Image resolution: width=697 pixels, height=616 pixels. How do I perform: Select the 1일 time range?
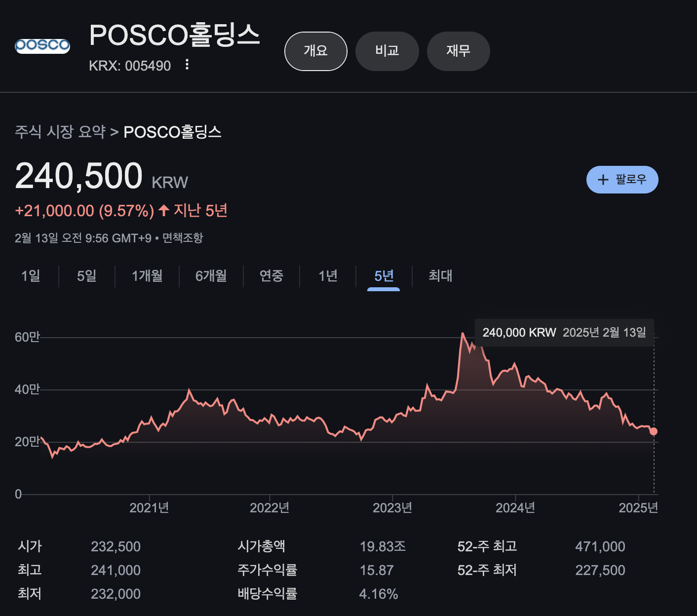click(31, 276)
